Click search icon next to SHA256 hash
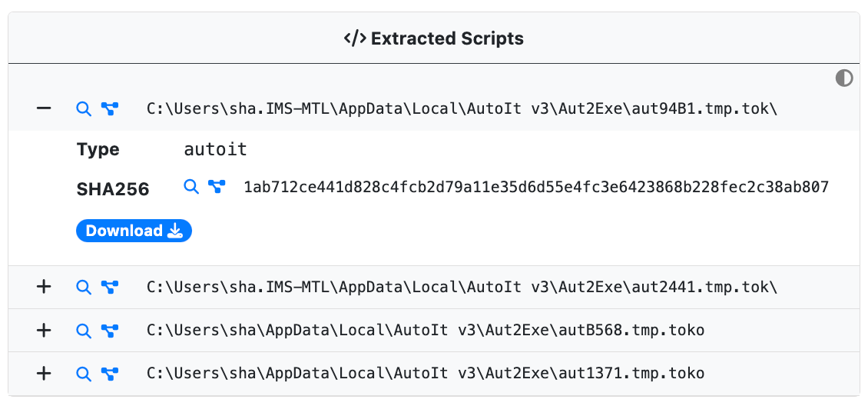868x406 pixels. point(191,187)
